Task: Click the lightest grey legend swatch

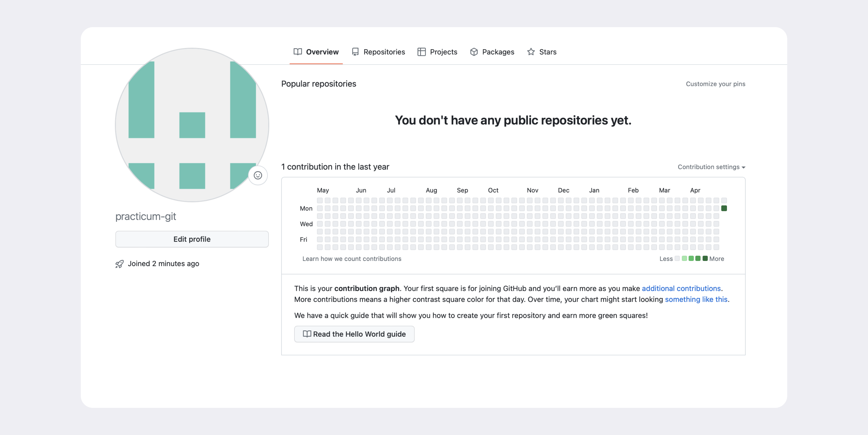Action: click(x=677, y=259)
